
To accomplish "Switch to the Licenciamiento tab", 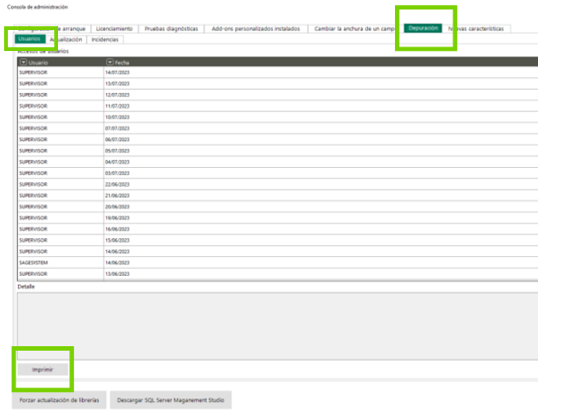I will [114, 29].
